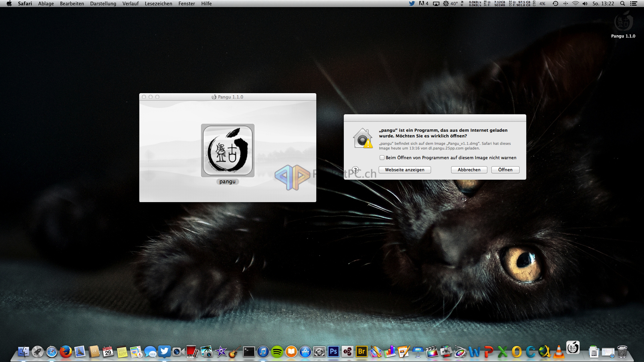Viewport: 644px width, 362px height.
Task: Tick 'Beim Öffnen von Programmen … nicht warnen' checkbox
Action: coord(382,158)
